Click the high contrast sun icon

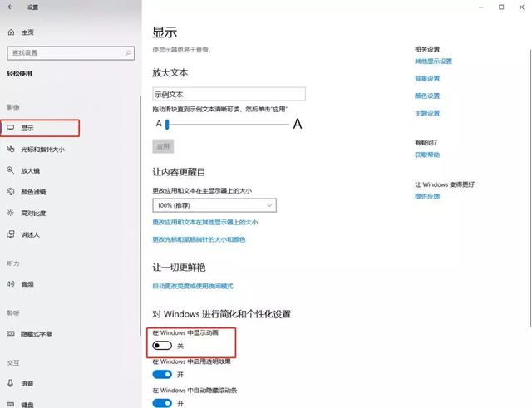click(x=11, y=213)
